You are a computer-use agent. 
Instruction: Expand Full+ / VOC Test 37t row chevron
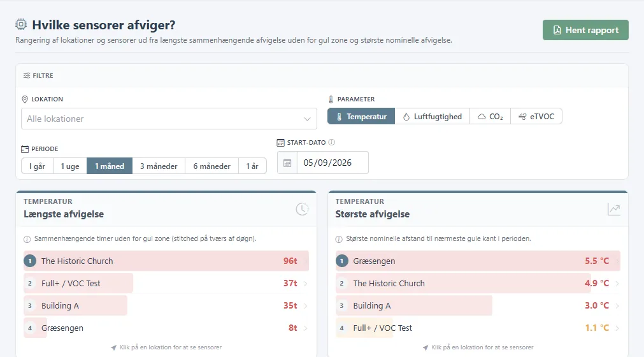[305, 284]
